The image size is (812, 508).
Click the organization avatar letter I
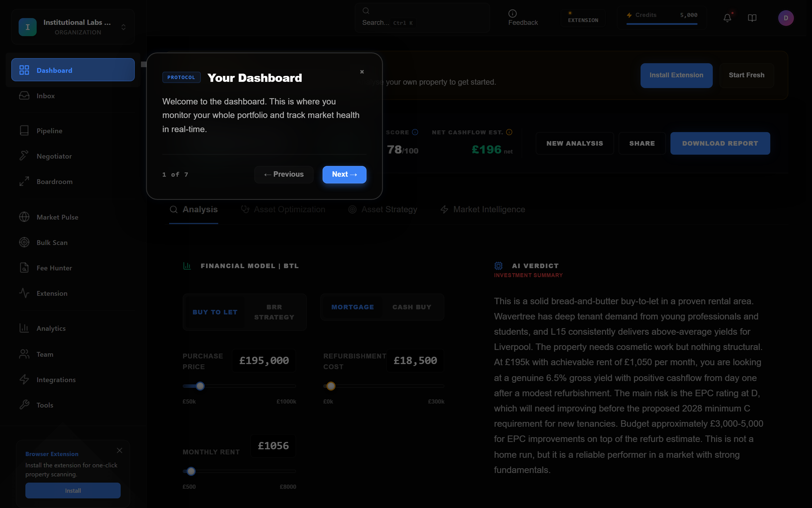pos(28,27)
